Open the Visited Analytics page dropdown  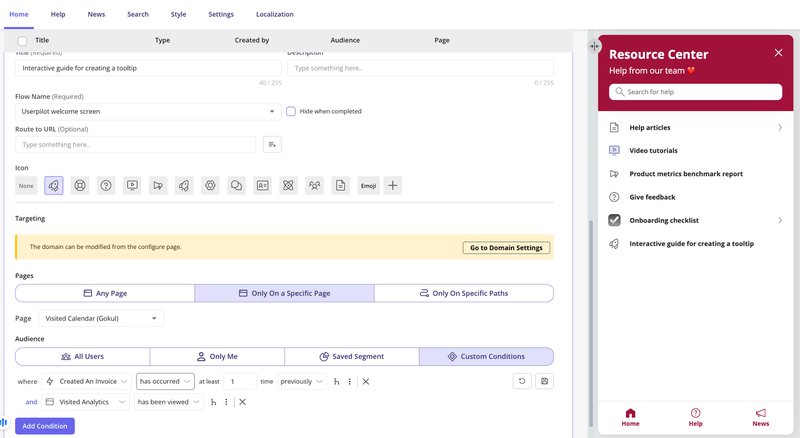click(86, 402)
